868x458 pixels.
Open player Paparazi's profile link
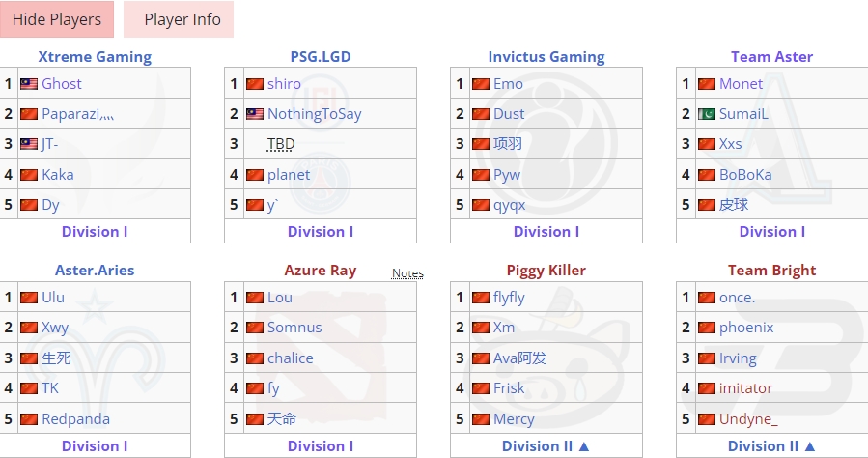coord(78,114)
